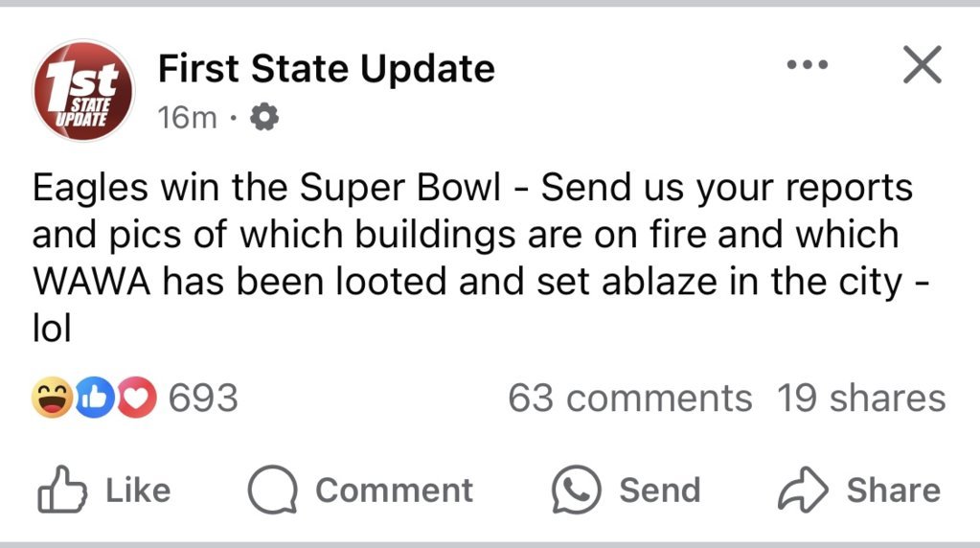Open the 63 comments list

coord(630,398)
